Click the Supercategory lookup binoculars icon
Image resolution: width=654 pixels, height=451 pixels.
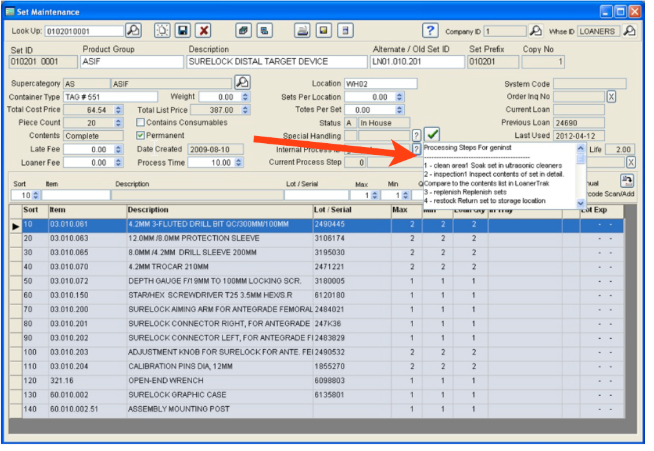pyautogui.click(x=241, y=83)
